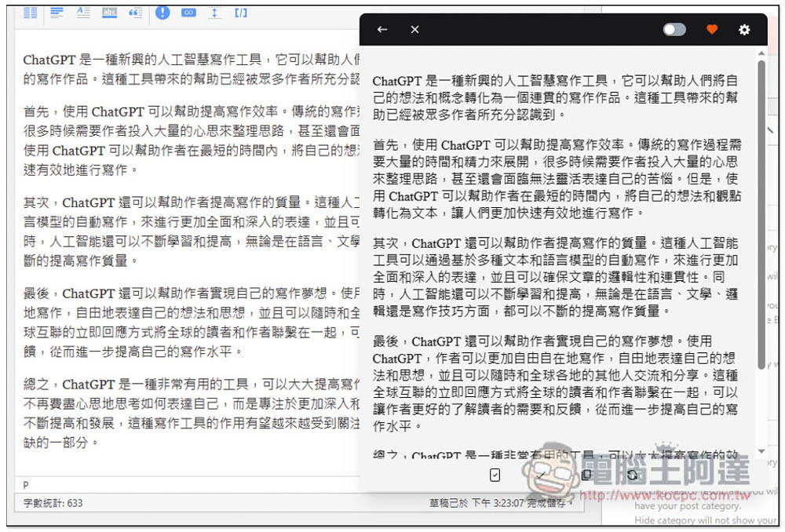Click the editor paragraph starting '首先，使用 ChatGPT'
The height and width of the screenshot is (532, 785).
tap(192, 140)
